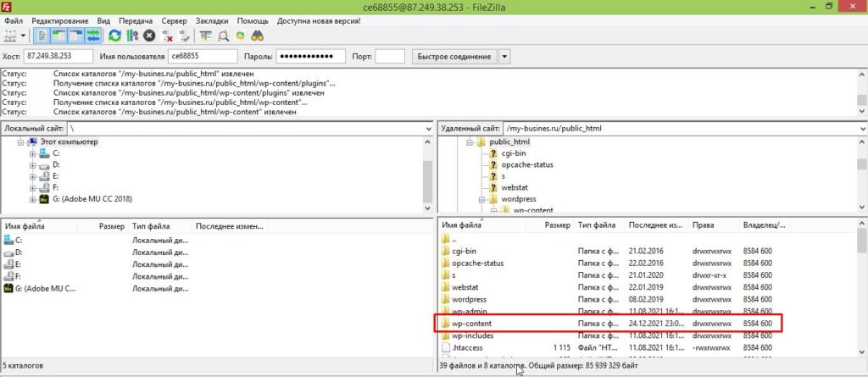Image resolution: width=868 pixels, height=377 pixels.
Task: Cancel the current operation
Action: point(149,36)
